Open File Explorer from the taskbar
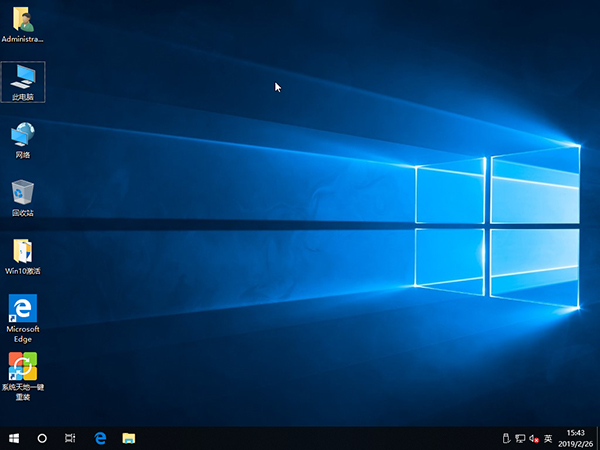 [x=129, y=438]
